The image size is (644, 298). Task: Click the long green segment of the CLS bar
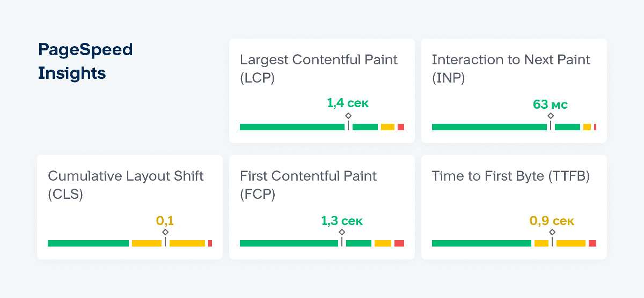(88, 243)
